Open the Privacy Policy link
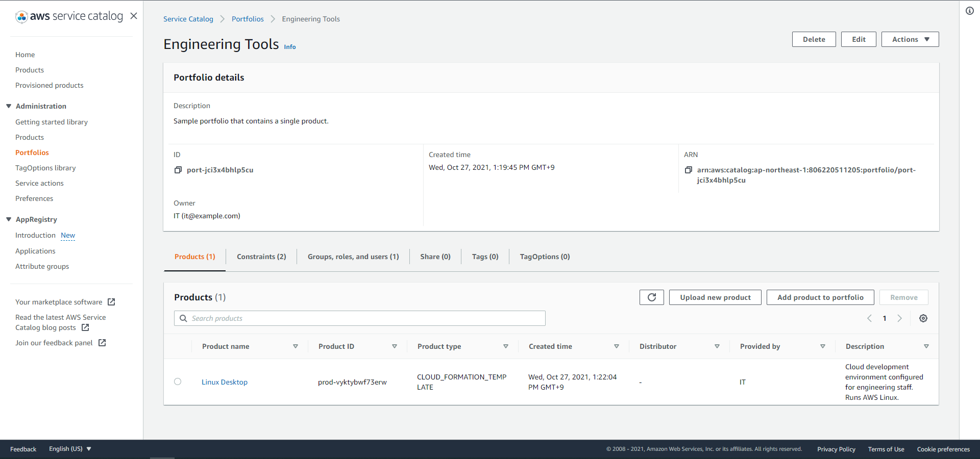This screenshot has height=459, width=980. 836,449
